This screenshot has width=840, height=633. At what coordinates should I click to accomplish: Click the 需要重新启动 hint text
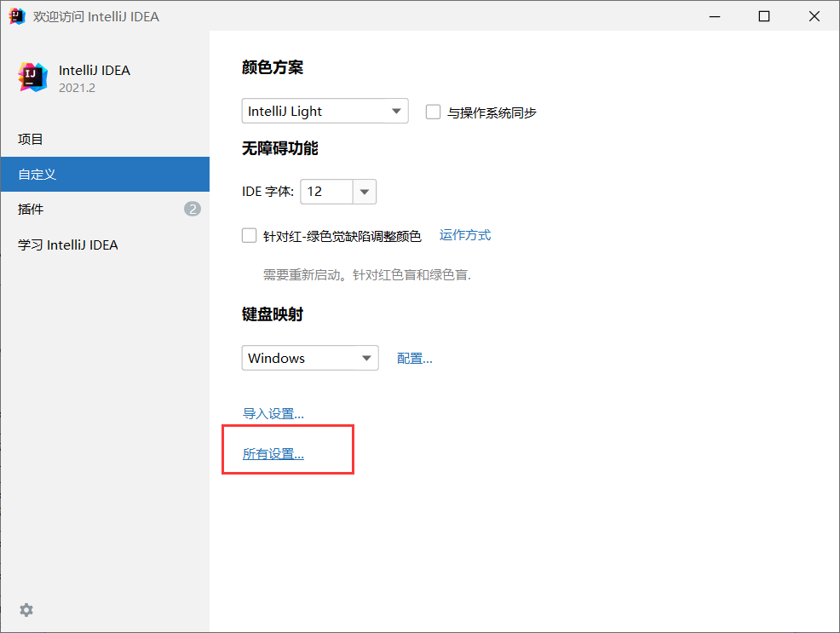(367, 274)
